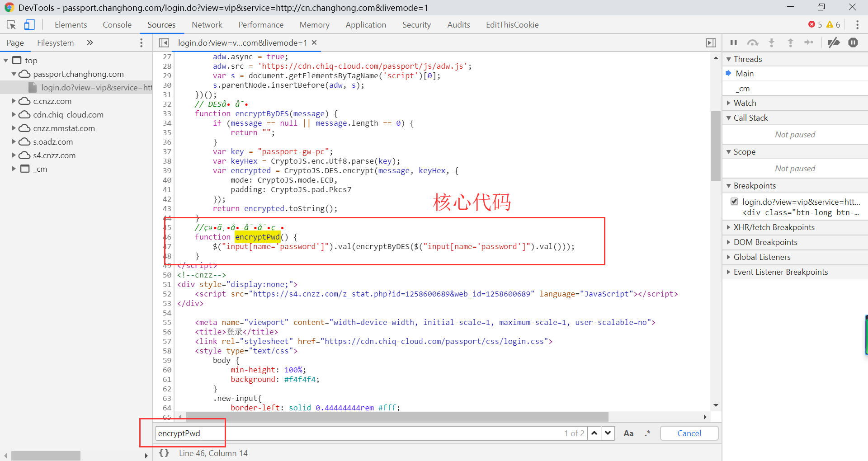Expand the s4.cnzz.com domain node
Screen dimensions: 868x461
pyautogui.click(x=14, y=155)
